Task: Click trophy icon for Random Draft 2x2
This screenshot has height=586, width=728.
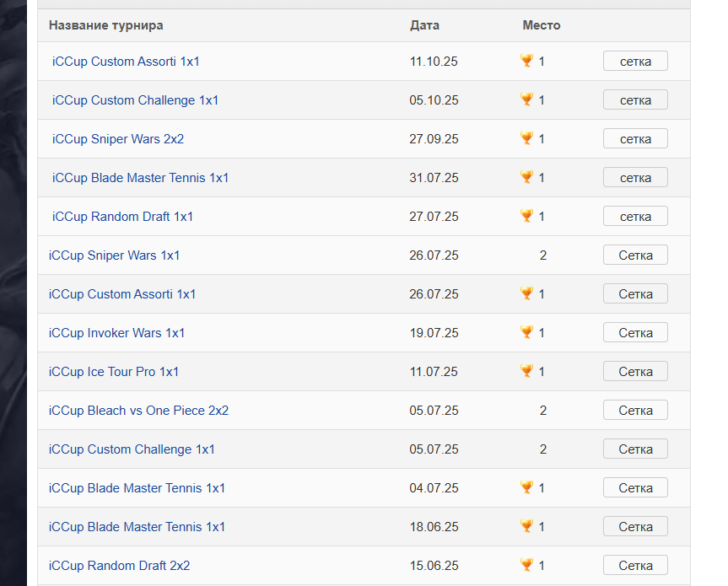Action: coord(526,565)
